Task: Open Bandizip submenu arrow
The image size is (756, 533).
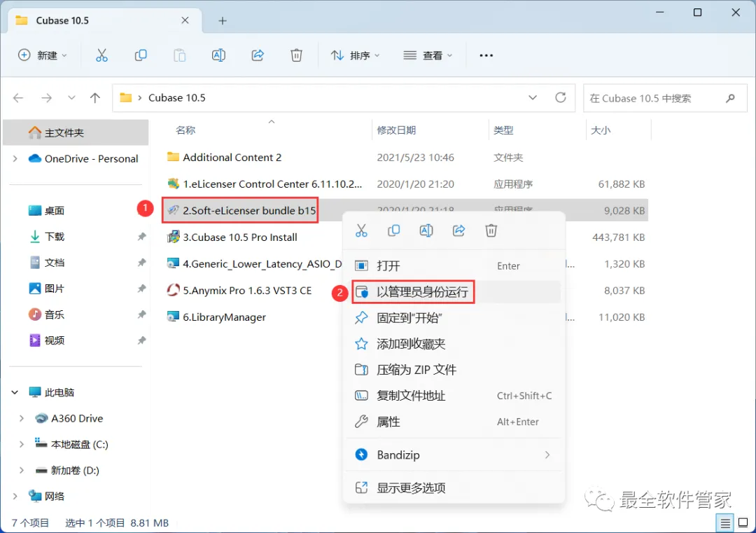Action: pyautogui.click(x=547, y=455)
